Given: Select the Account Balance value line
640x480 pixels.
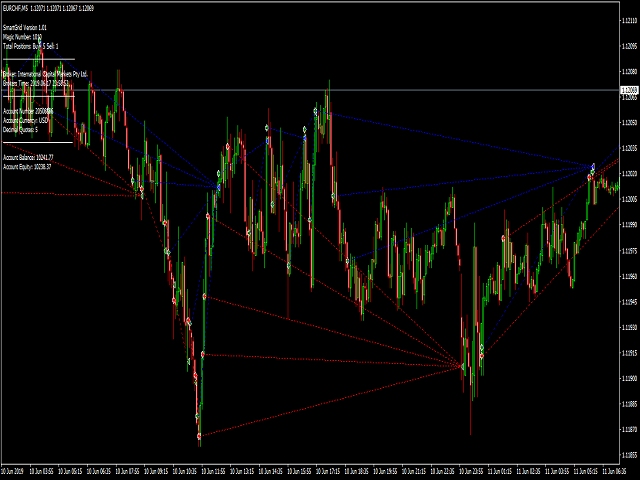Looking at the screenshot, I should pyautogui.click(x=28, y=158).
